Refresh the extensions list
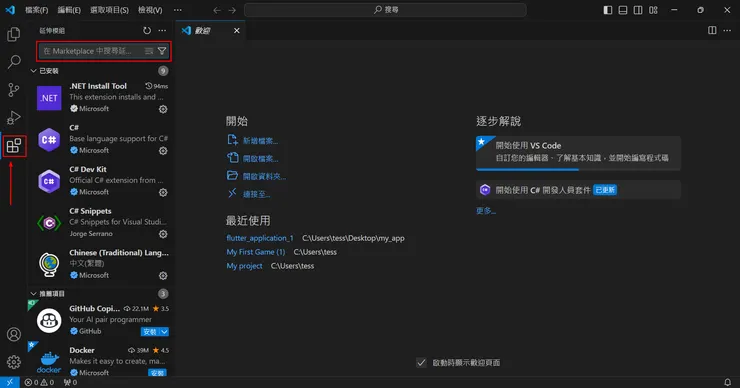The image size is (740, 388). click(x=147, y=31)
